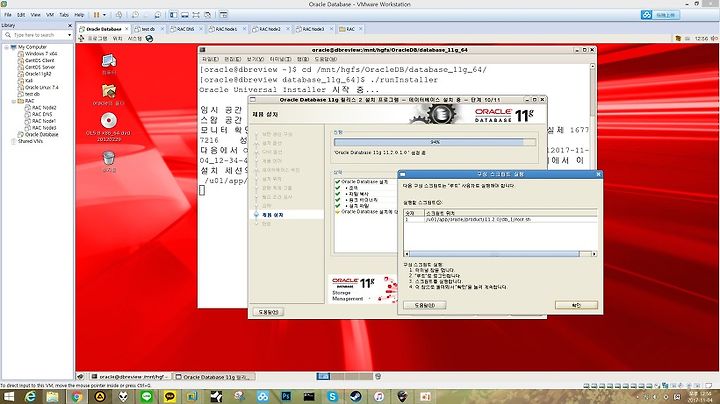The width and height of the screenshot is (720, 404).
Task: Click the thumbnail bar view toolbar icon
Action: click(x=185, y=15)
